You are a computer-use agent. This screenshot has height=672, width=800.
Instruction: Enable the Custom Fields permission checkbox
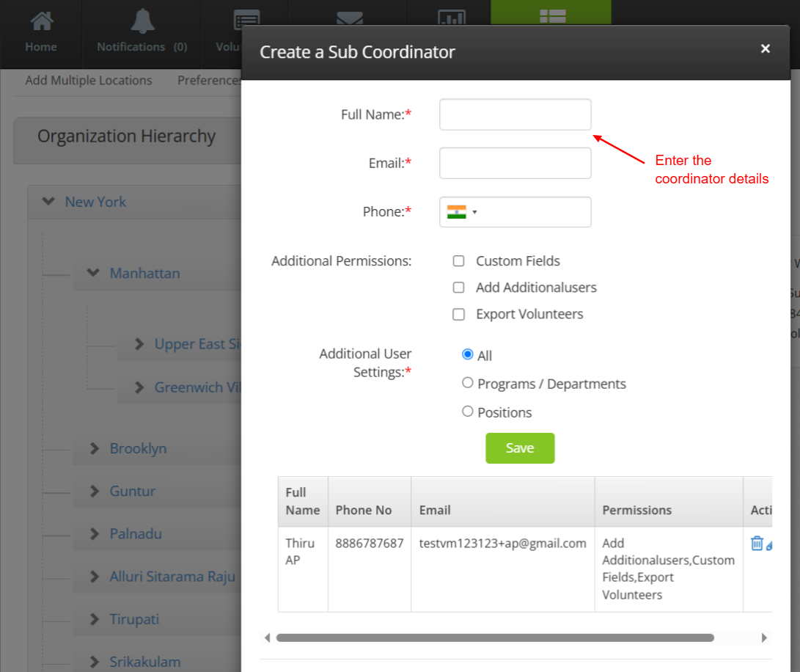(x=459, y=261)
